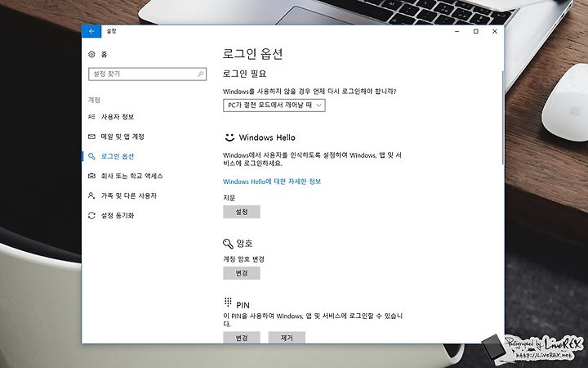Click the key icon beside 암호 heading
Screen dimensions: 588x368
(x=228, y=244)
